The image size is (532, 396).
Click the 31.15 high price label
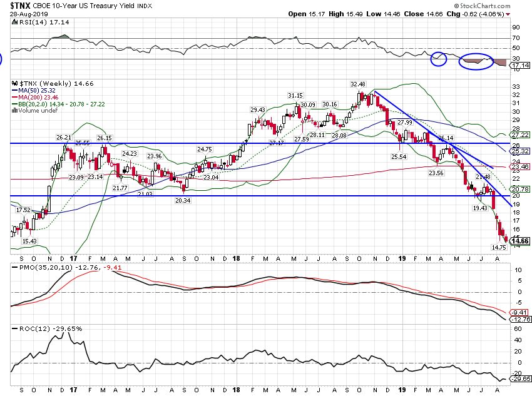[x=295, y=96]
